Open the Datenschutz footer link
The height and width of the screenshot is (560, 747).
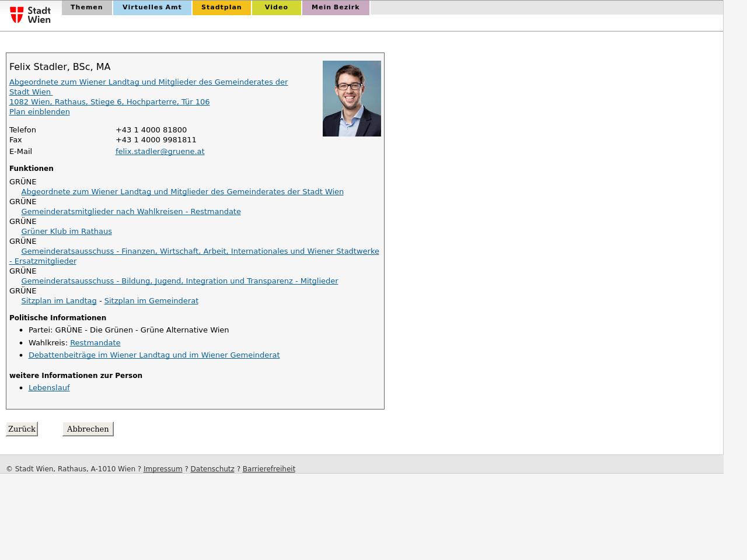click(212, 468)
